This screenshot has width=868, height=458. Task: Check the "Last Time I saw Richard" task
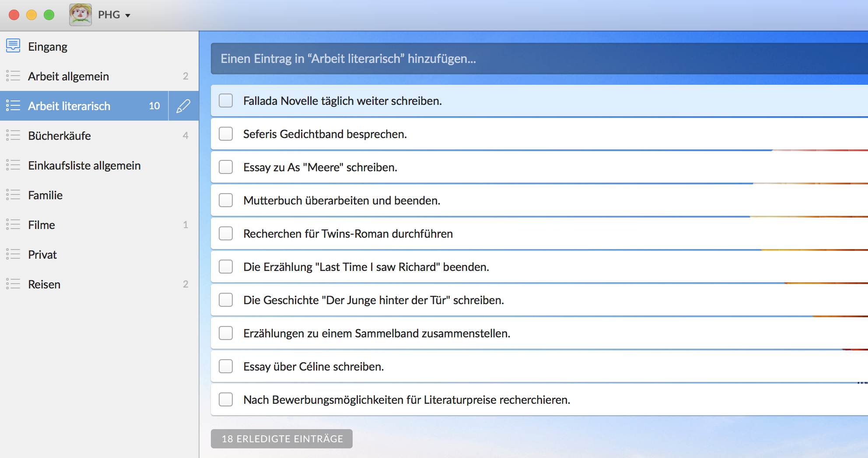coord(226,267)
